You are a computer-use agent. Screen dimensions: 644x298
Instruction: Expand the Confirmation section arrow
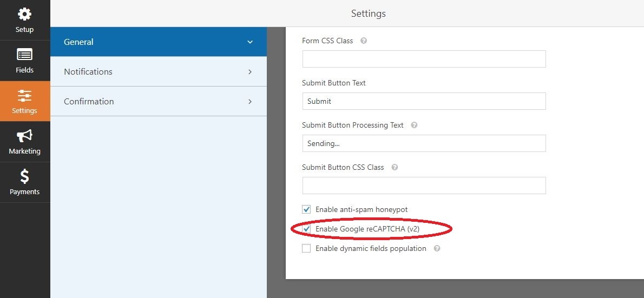tap(249, 102)
